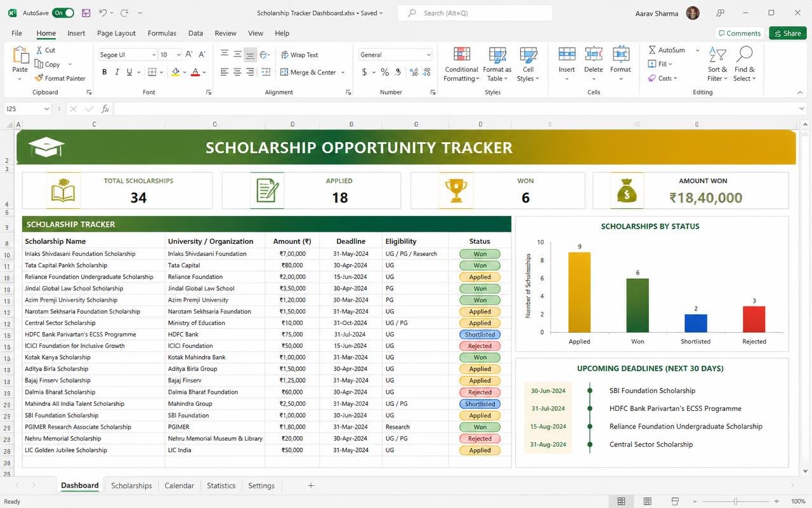The width and height of the screenshot is (812, 508).
Task: Click the top align icon
Action: tap(225, 55)
